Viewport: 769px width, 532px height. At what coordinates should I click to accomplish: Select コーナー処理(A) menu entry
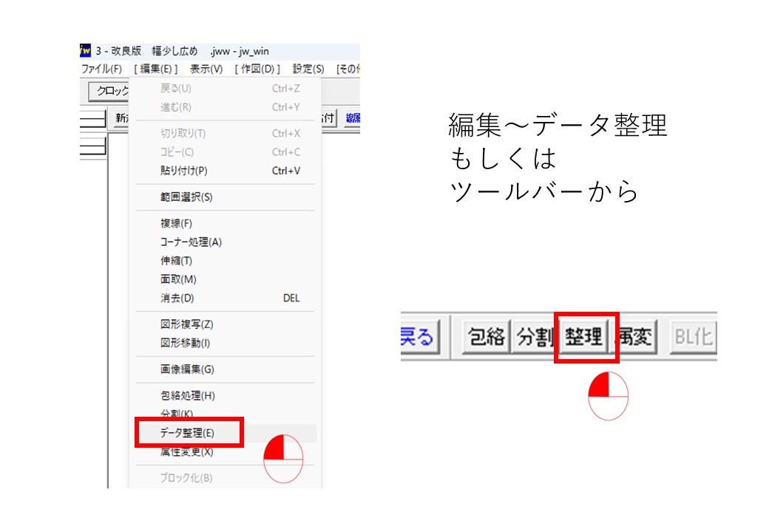coord(191,242)
